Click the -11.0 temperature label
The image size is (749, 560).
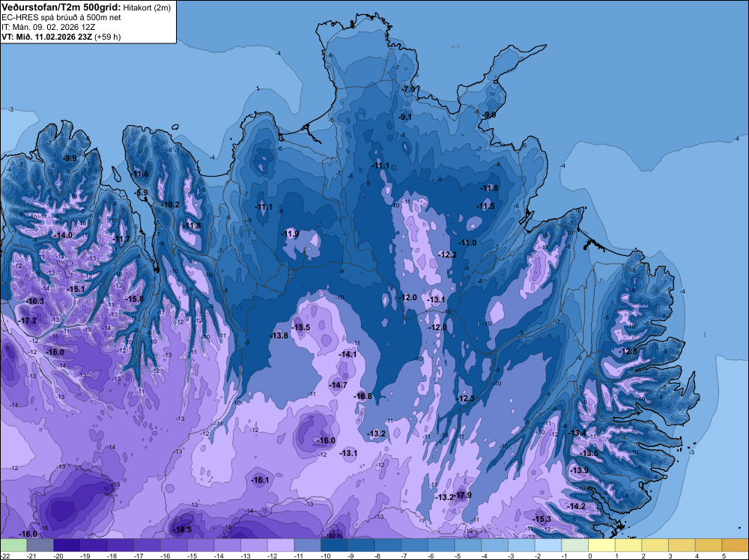pos(467,243)
